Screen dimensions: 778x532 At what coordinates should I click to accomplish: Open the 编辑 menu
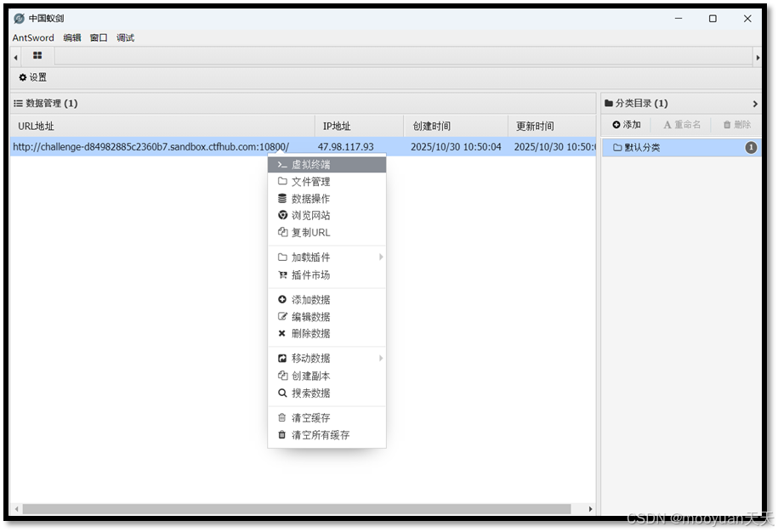click(72, 37)
